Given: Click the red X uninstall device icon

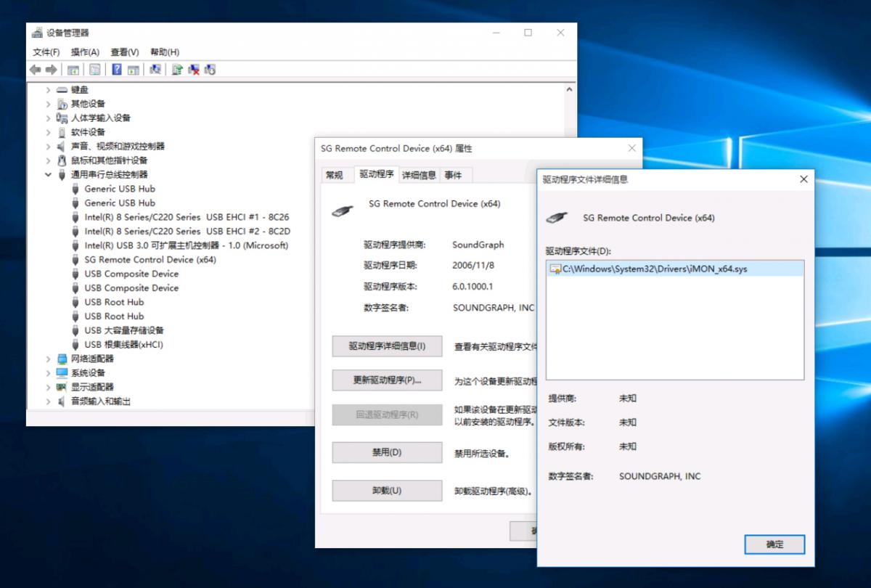Looking at the screenshot, I should tap(194, 70).
